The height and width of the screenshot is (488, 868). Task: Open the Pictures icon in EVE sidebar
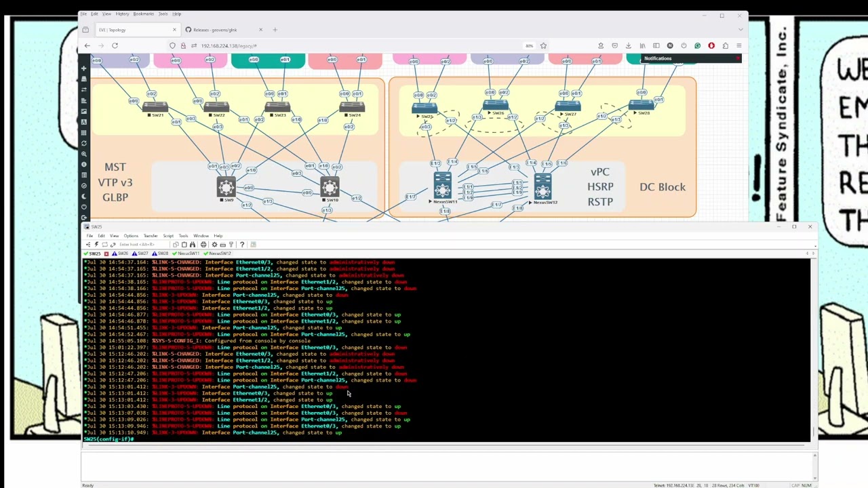click(84, 111)
